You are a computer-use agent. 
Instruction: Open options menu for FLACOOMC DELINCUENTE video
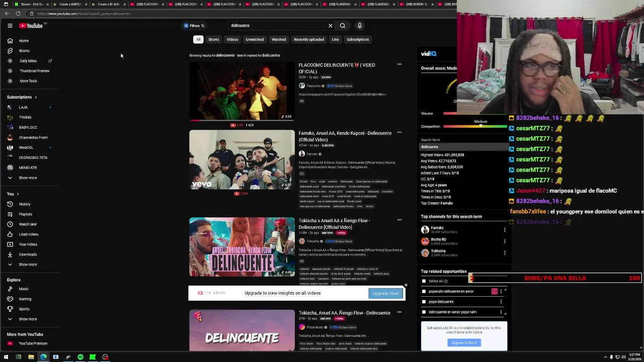click(399, 64)
